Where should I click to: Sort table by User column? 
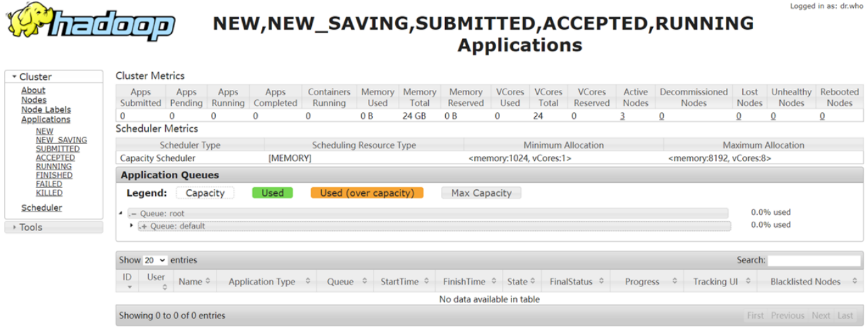pos(156,282)
